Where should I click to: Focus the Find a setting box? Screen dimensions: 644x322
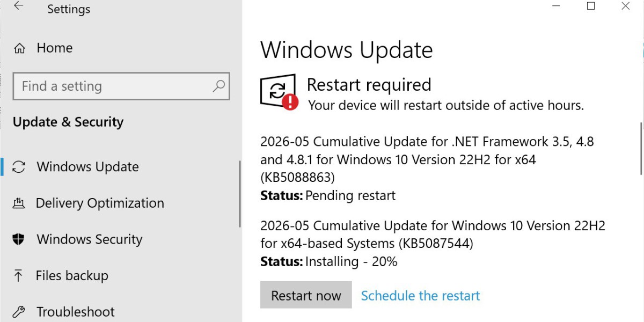(x=121, y=86)
